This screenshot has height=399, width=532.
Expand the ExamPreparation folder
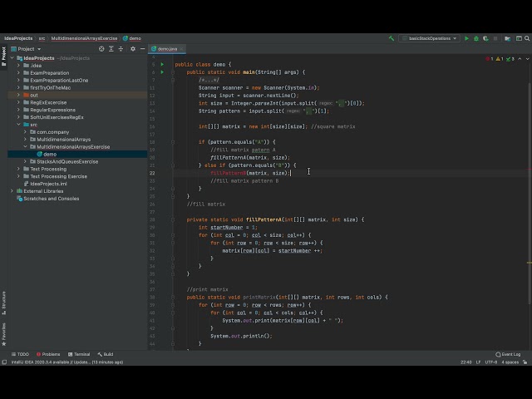[x=18, y=73]
